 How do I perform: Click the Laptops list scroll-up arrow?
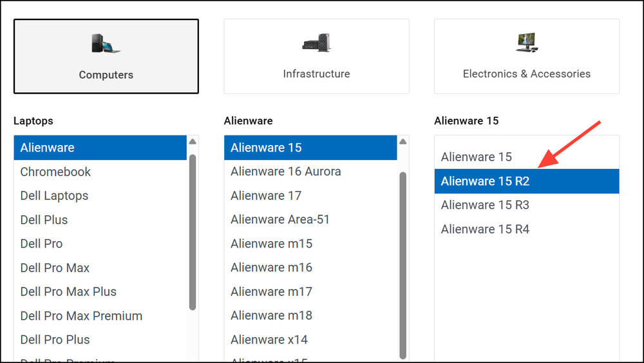(x=193, y=141)
